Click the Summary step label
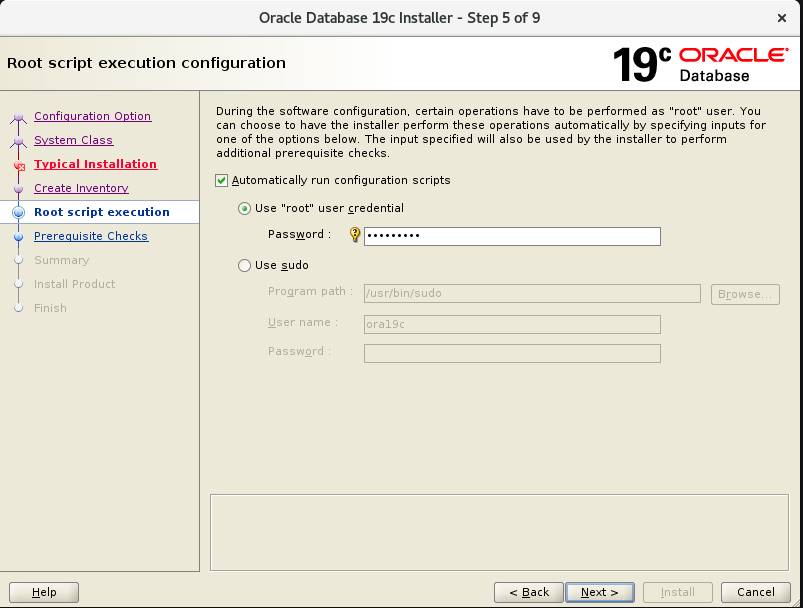Image resolution: width=803 pixels, height=608 pixels. pyautogui.click(x=61, y=260)
